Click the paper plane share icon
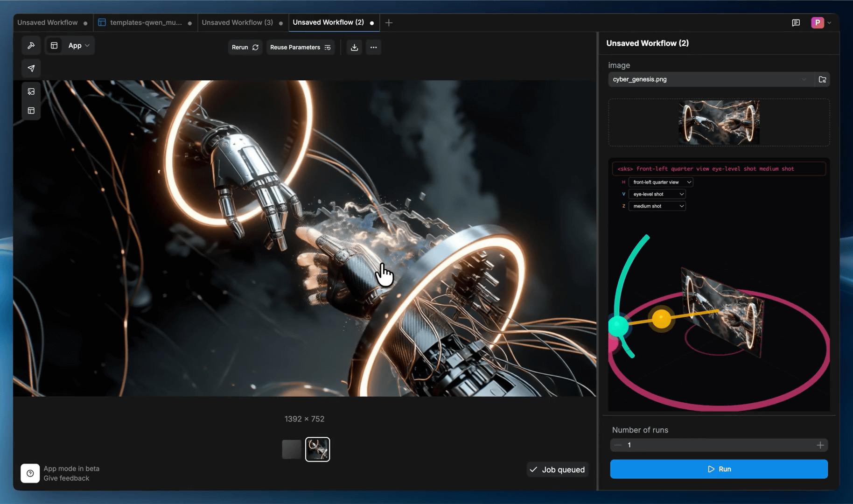This screenshot has height=504, width=853. tap(31, 69)
